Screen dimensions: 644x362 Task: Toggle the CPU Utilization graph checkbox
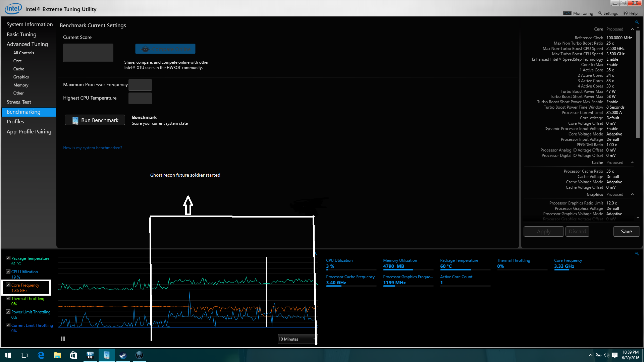(x=8, y=271)
